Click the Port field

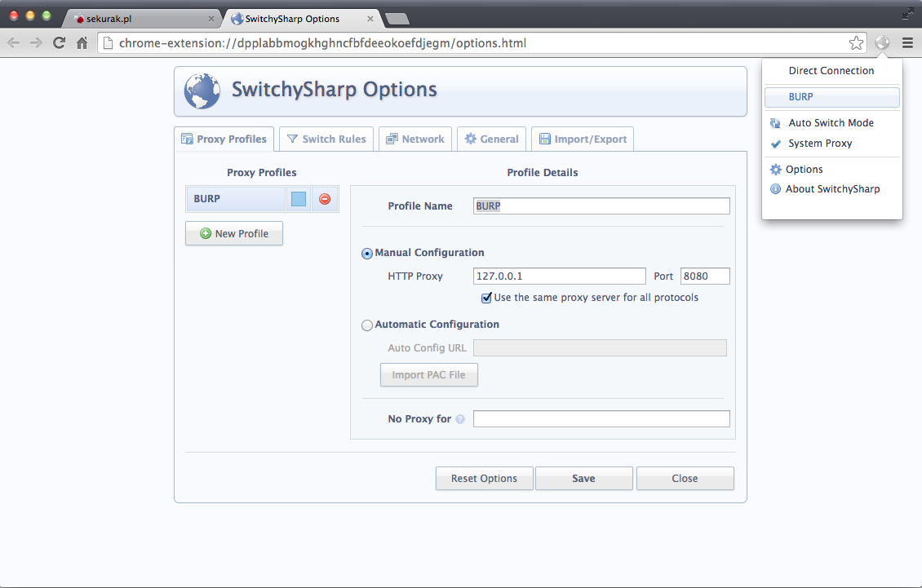705,276
